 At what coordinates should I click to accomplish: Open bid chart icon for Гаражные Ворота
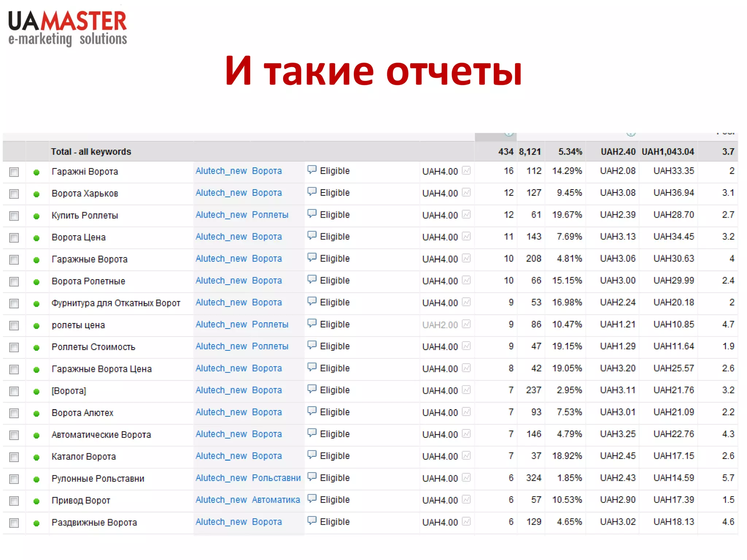[466, 258]
